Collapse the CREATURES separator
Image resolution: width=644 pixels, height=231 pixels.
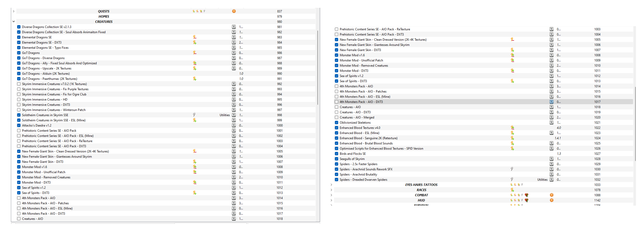(13, 22)
